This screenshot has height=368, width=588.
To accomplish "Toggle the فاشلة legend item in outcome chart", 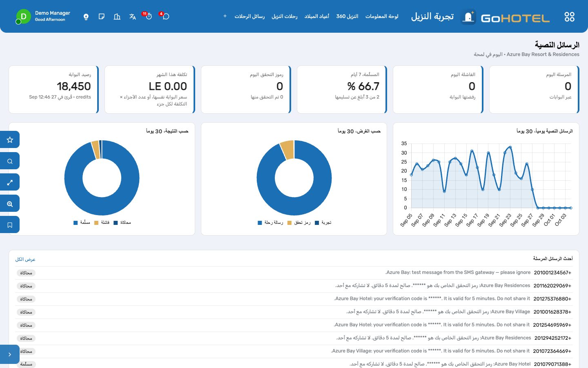I will [x=102, y=222].
